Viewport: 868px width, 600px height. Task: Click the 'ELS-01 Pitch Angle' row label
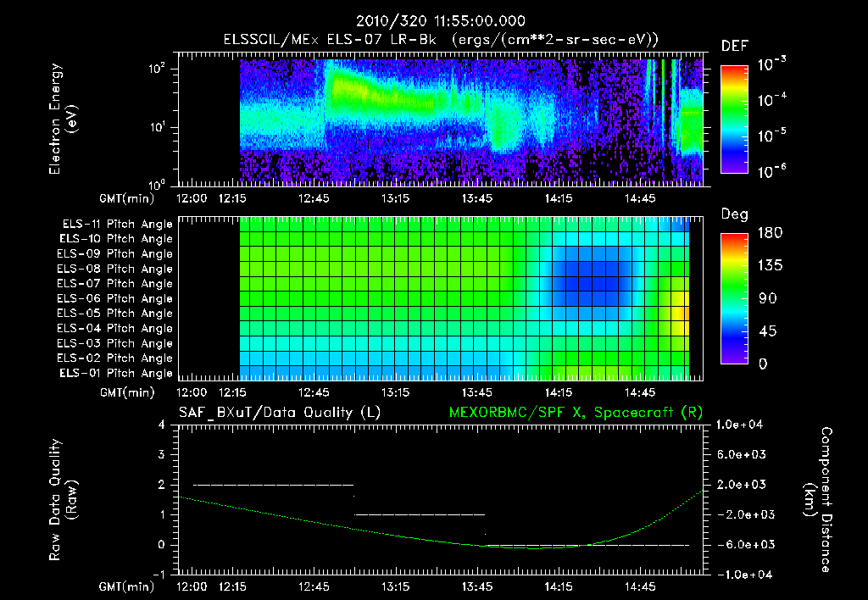pyautogui.click(x=115, y=373)
